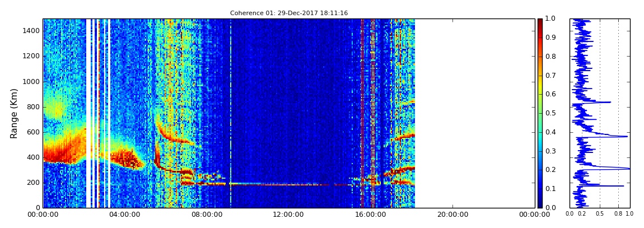Click the 'Range (Km)' y-axis label

click(x=14, y=113)
